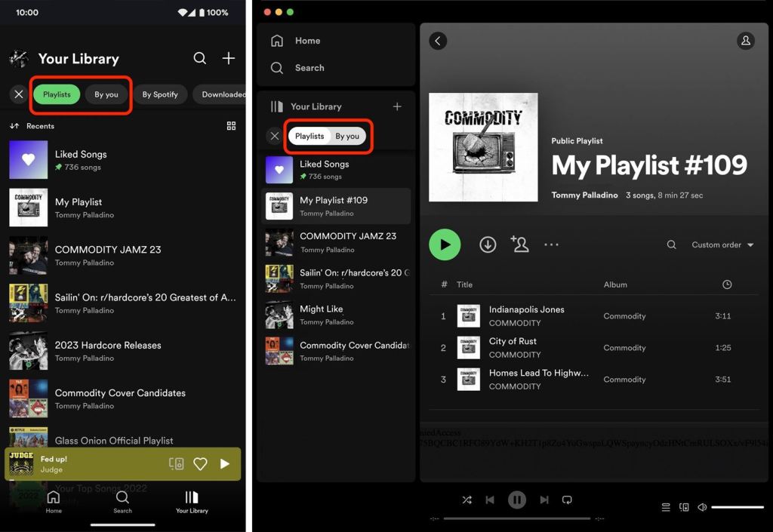This screenshot has width=773, height=532.
Task: Open the Custom order sort dropdown
Action: [722, 244]
